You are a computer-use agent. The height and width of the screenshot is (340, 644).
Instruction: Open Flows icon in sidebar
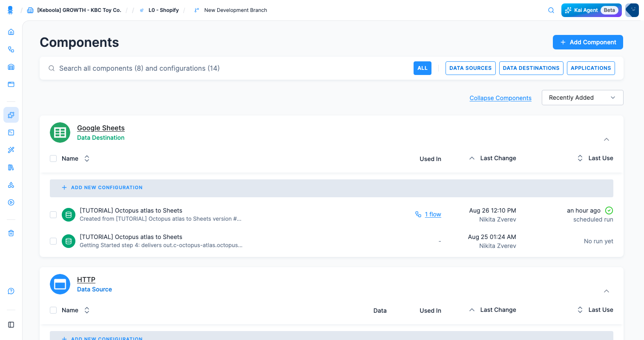click(x=11, y=49)
